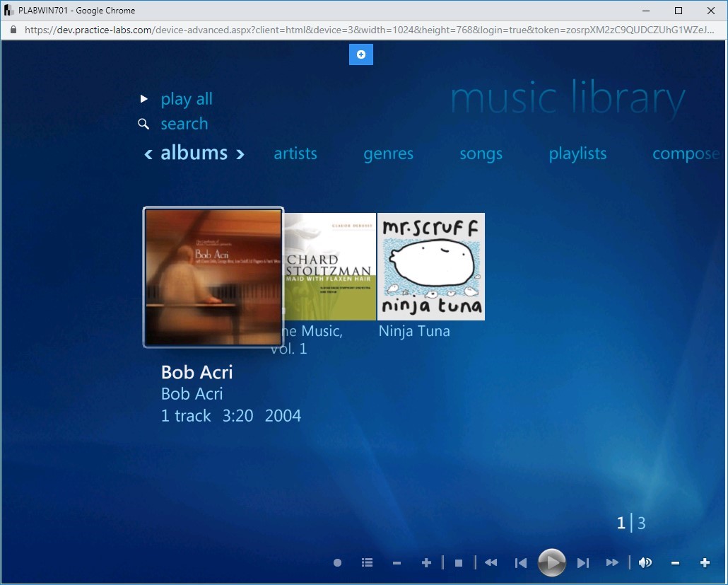Switch to the genres view
Screen dimensions: 728x585
388,154
